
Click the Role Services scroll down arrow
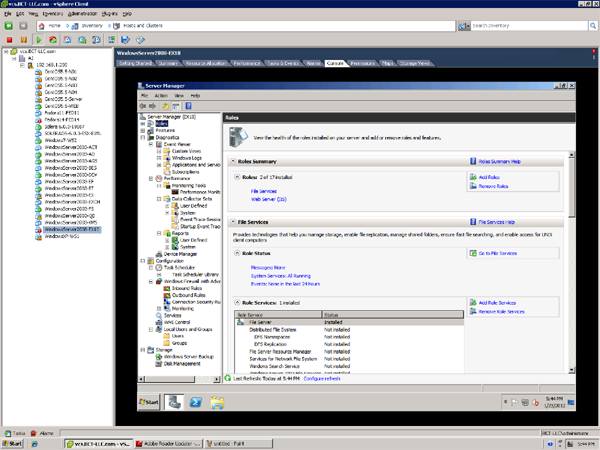572,370
